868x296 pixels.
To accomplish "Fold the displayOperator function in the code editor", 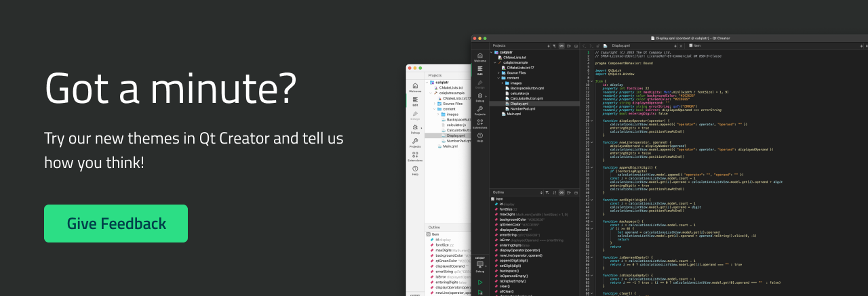I will [x=592, y=121].
